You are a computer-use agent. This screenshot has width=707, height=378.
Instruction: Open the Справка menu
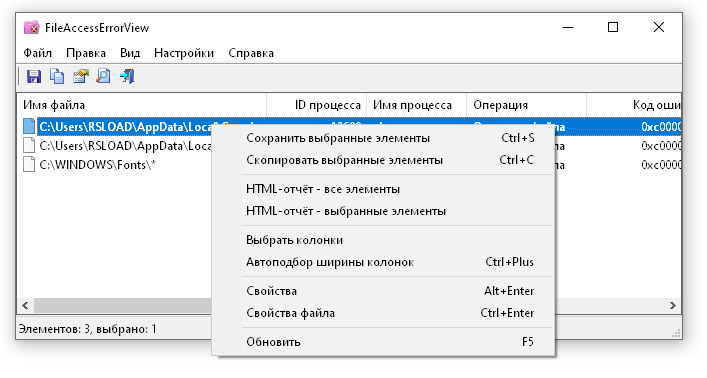point(251,53)
